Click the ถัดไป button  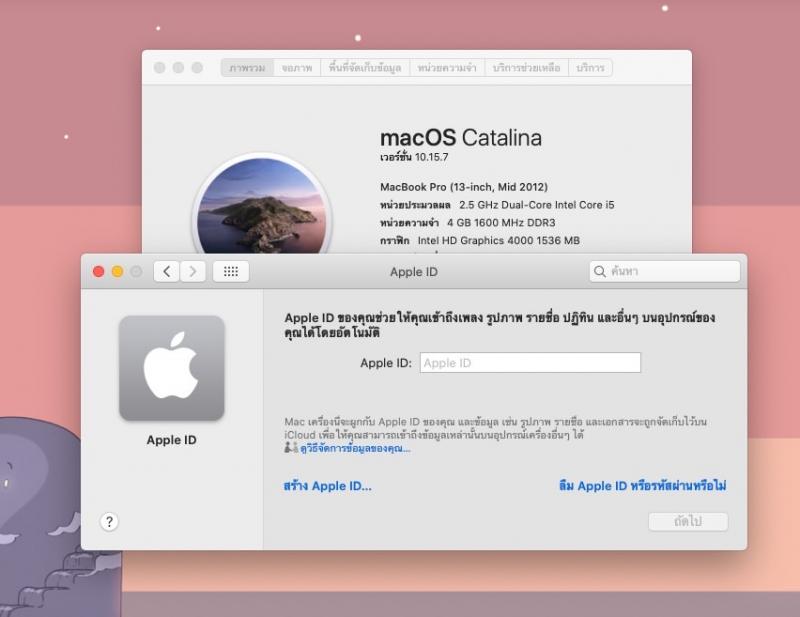tap(688, 522)
